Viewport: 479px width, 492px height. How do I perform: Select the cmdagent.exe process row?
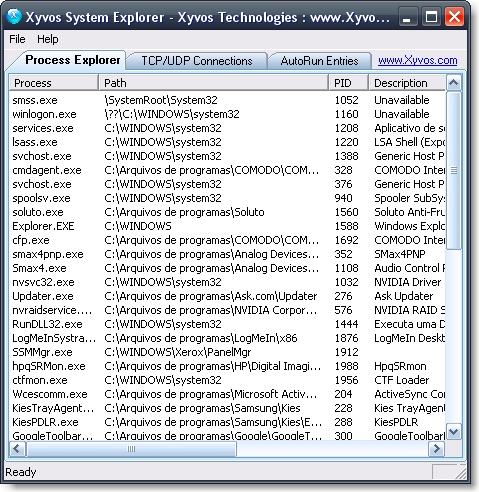coord(227,170)
